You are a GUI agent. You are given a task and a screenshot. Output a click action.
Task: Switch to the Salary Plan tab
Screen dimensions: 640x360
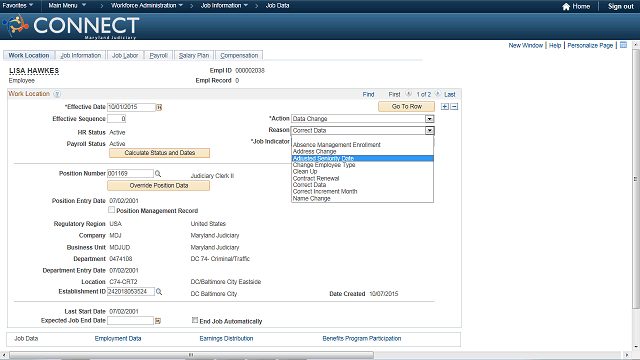pos(194,56)
